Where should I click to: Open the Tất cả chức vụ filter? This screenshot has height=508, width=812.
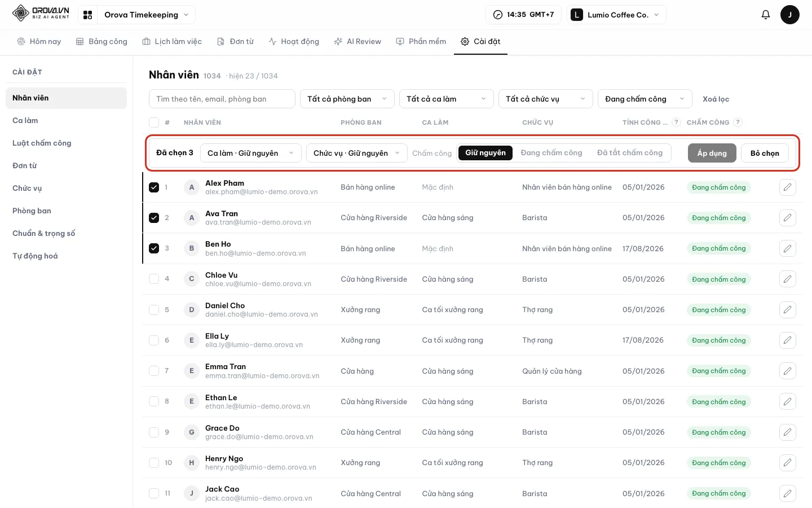pyautogui.click(x=546, y=99)
